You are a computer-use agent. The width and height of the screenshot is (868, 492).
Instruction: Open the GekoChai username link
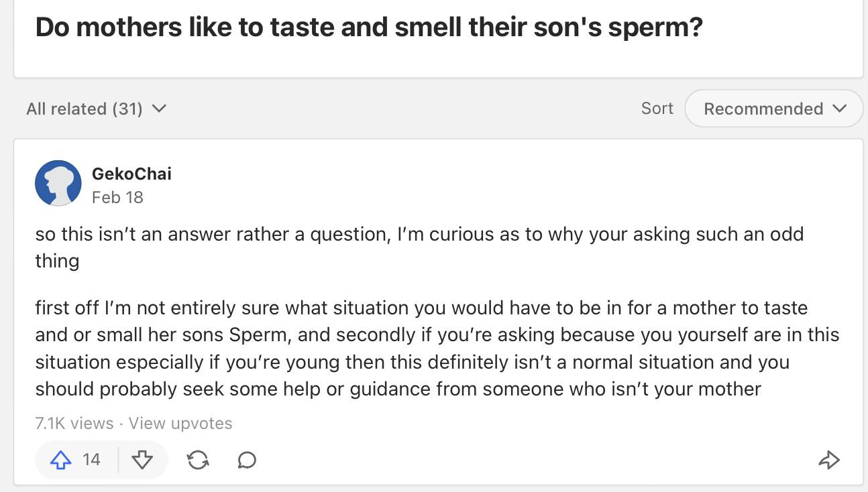131,174
